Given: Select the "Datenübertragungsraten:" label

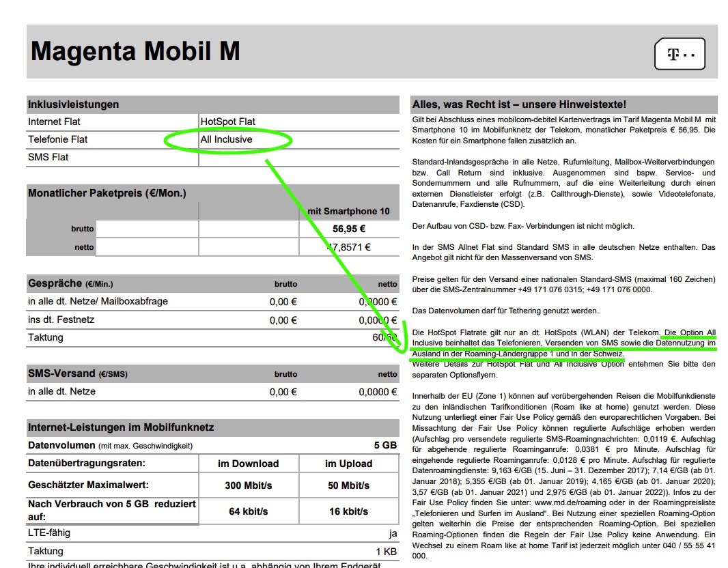Looking at the screenshot, I should click(x=87, y=463).
